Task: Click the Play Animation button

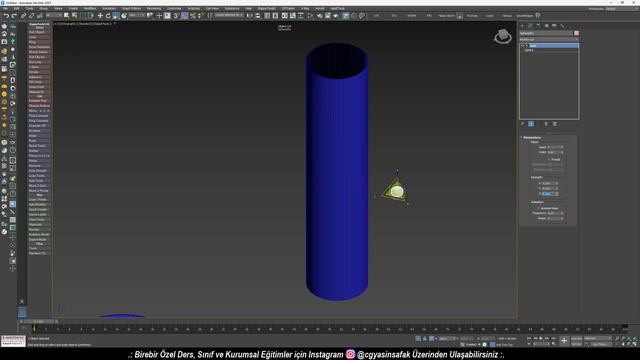Action: click(x=541, y=338)
